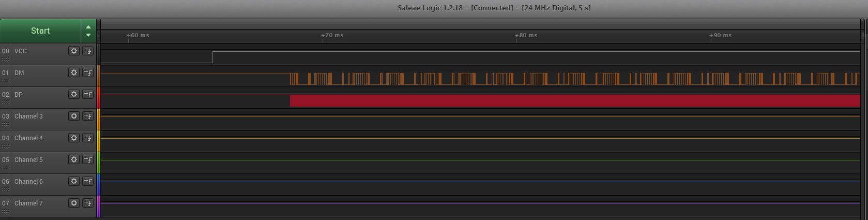Set trigger edge for Channel 5
Screen dimensions: 868x220
(x=88, y=159)
